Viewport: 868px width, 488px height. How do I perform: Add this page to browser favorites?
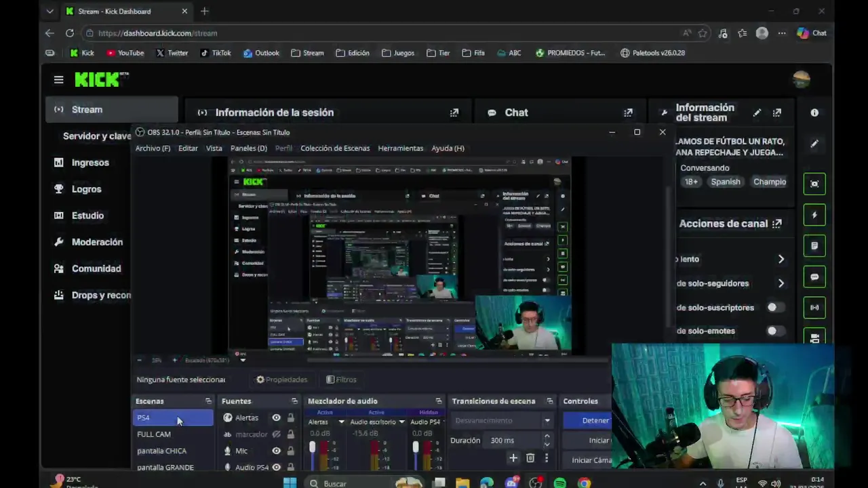pos(703,33)
